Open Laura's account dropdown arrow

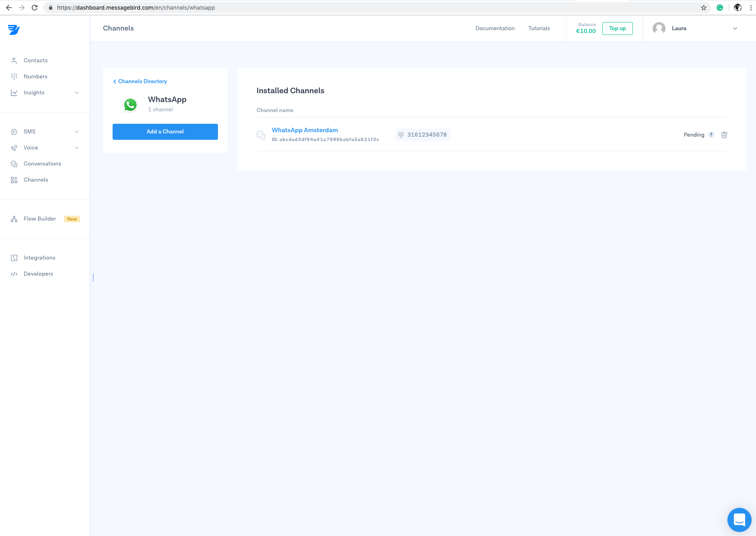tap(735, 29)
